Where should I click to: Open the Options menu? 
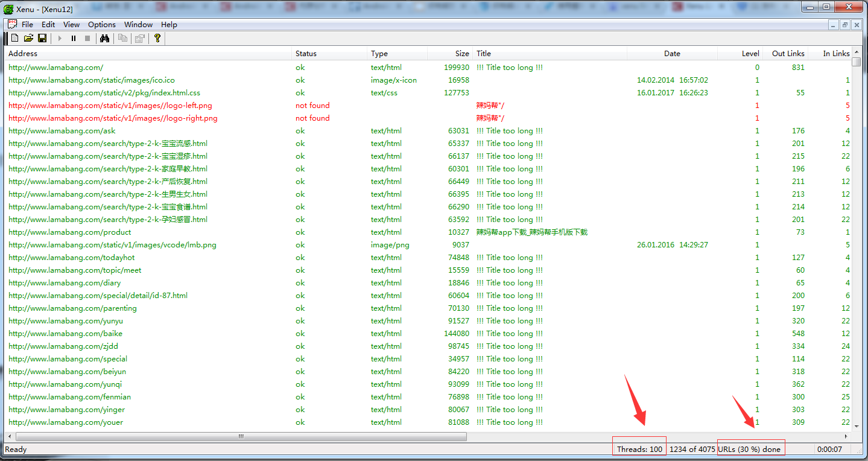click(x=102, y=24)
